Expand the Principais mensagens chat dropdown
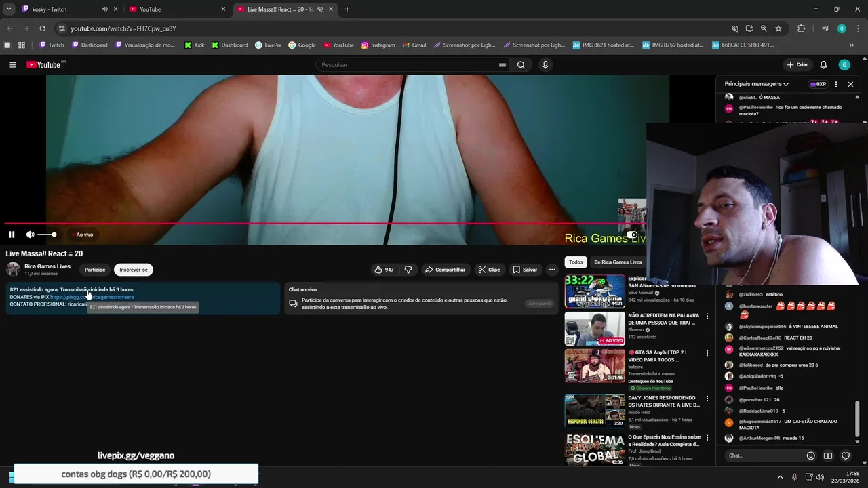Screen dimensions: 868x488 point(756,84)
